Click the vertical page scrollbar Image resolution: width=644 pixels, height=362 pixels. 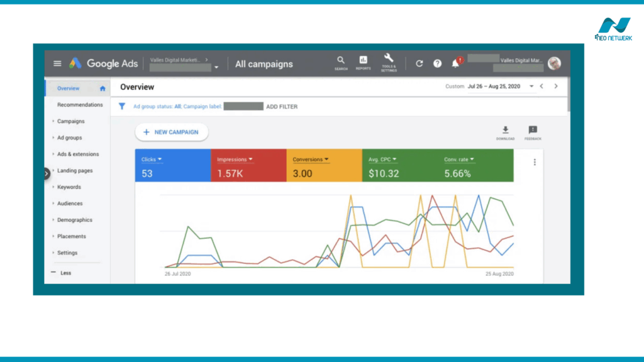point(569,94)
